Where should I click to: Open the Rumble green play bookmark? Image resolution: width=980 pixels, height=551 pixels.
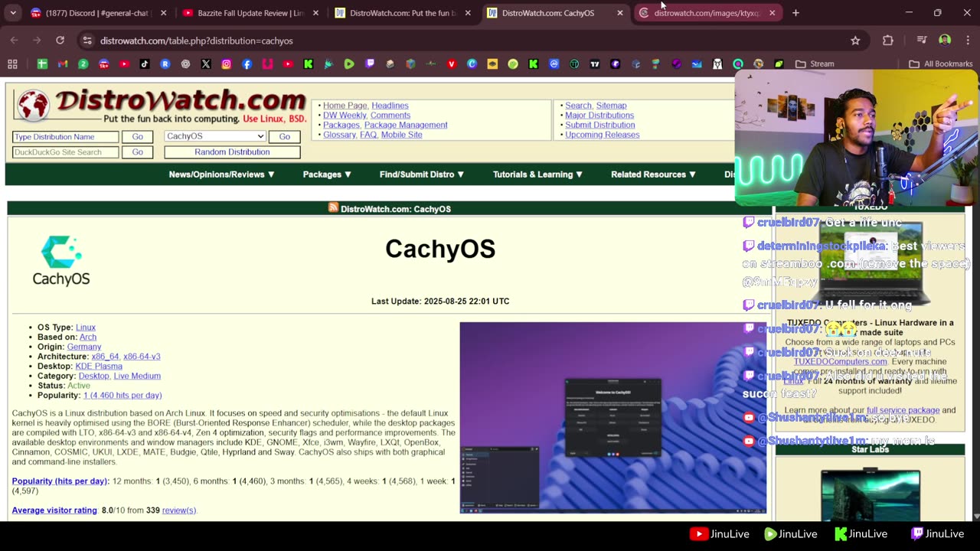(349, 64)
